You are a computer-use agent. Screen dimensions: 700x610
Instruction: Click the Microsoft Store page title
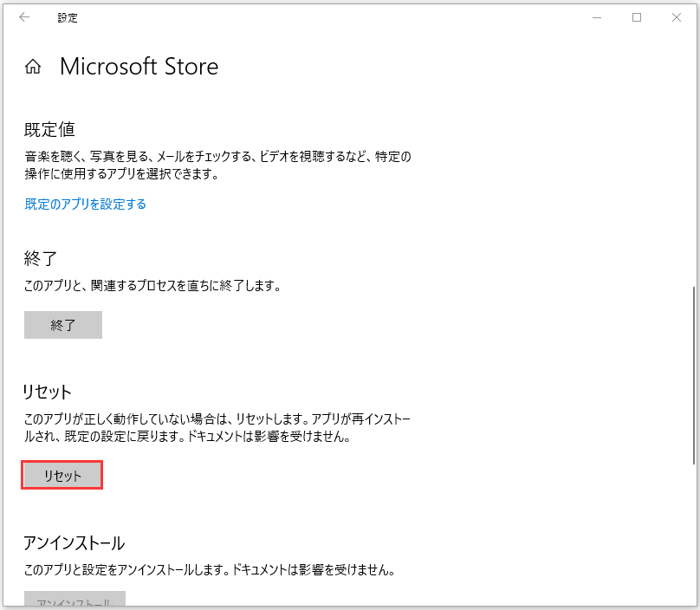139,66
